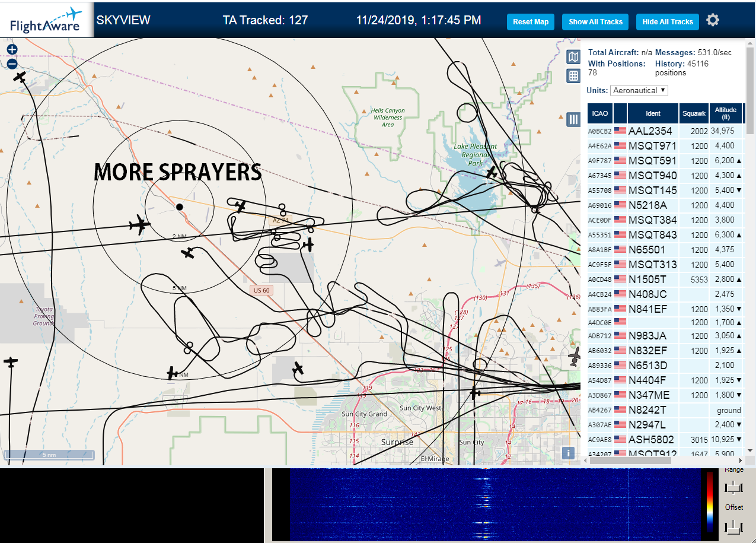The height and width of the screenshot is (543, 756).
Task: Select the N1505T aircraft row
Action: pos(665,279)
